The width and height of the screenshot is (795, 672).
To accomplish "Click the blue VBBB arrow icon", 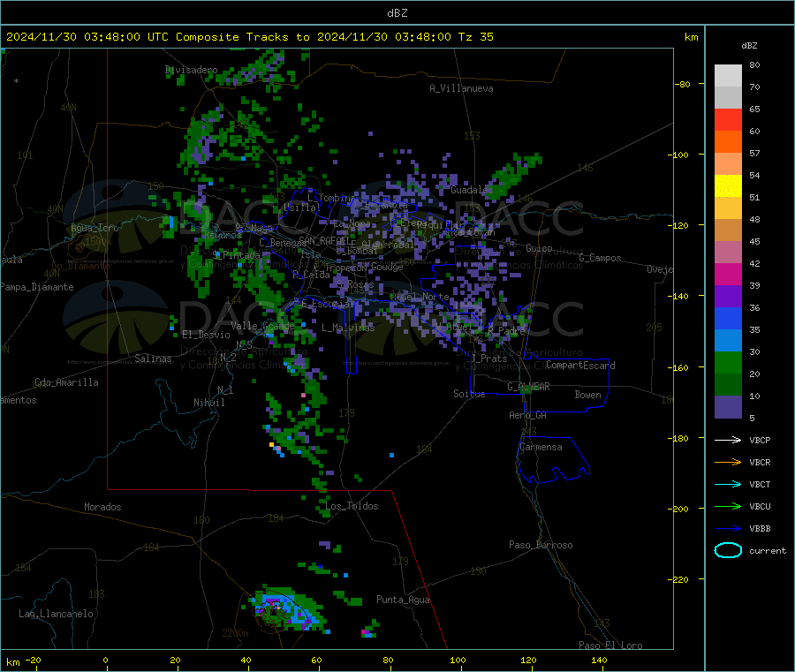I will coord(728,528).
